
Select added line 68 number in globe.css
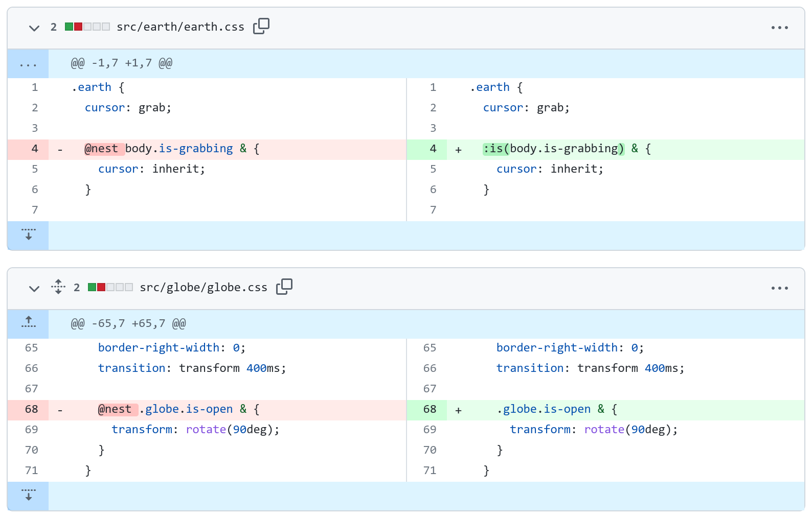(x=426, y=410)
